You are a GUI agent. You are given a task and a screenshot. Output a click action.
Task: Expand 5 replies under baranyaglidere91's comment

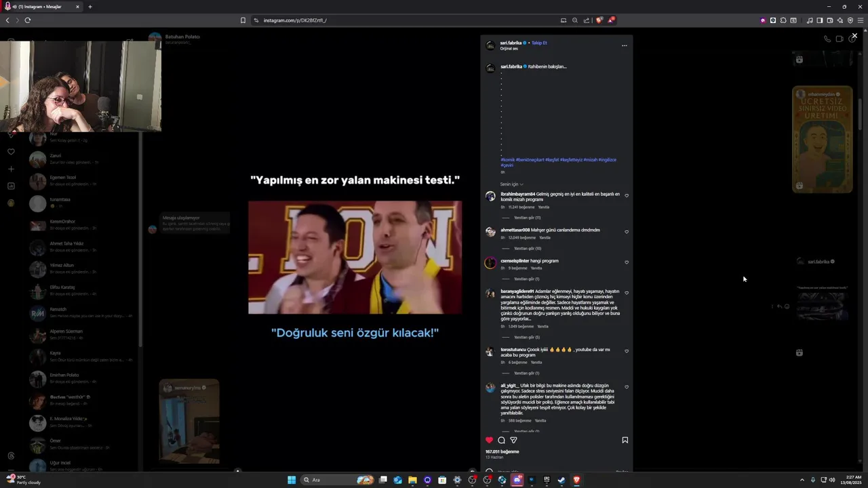click(x=526, y=337)
